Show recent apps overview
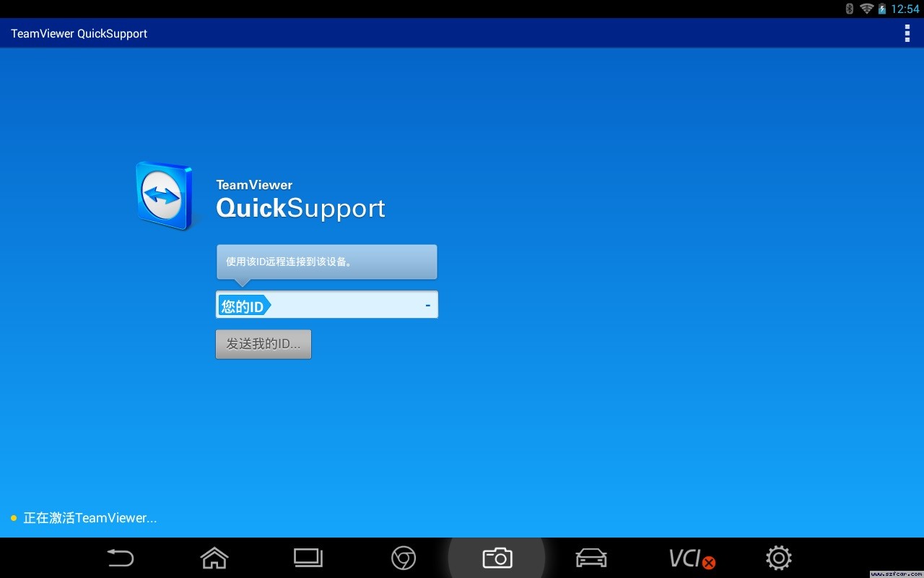924x578 pixels. pyautogui.click(x=308, y=558)
